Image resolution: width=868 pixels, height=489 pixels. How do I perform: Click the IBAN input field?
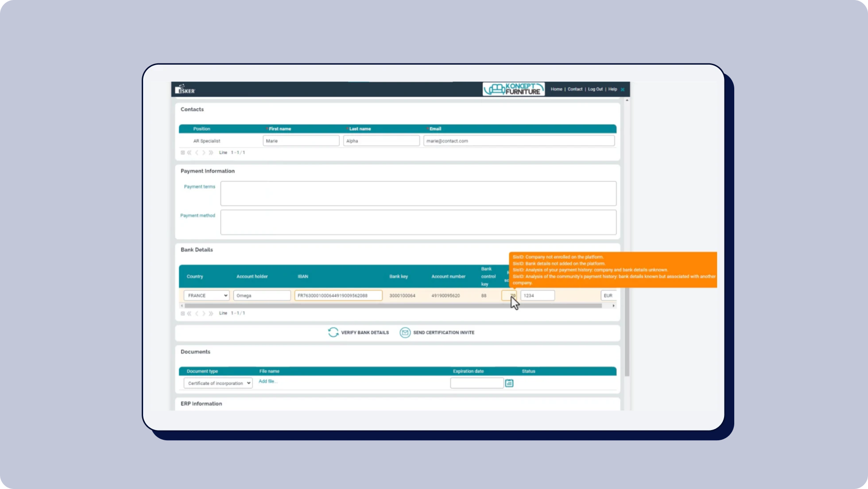(338, 295)
